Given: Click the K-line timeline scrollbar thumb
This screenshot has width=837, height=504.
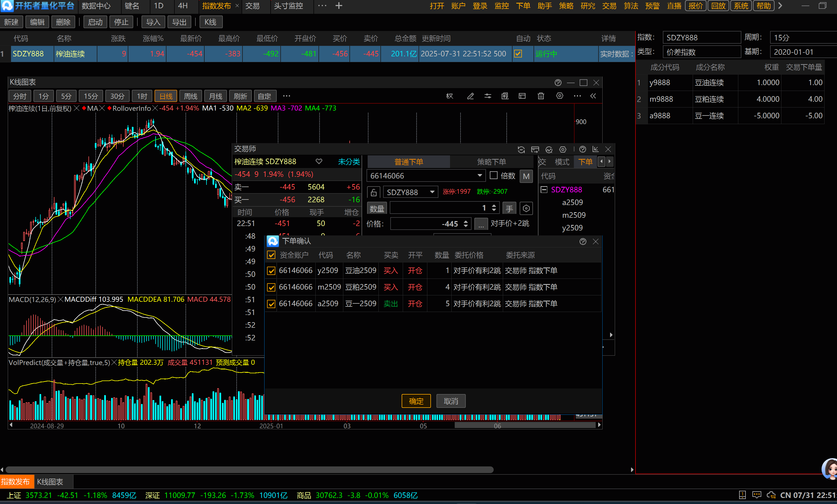Looking at the screenshot, I should pos(525,425).
